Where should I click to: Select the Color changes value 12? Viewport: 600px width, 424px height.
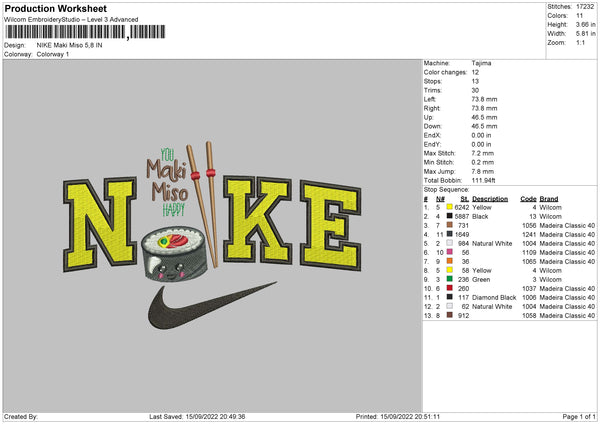[x=475, y=72]
